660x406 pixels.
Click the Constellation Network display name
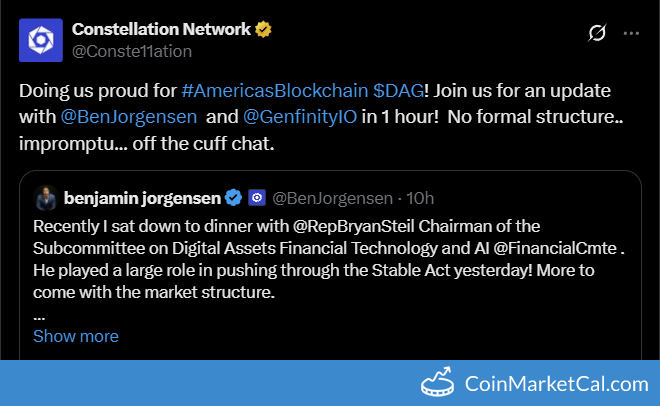(x=161, y=29)
